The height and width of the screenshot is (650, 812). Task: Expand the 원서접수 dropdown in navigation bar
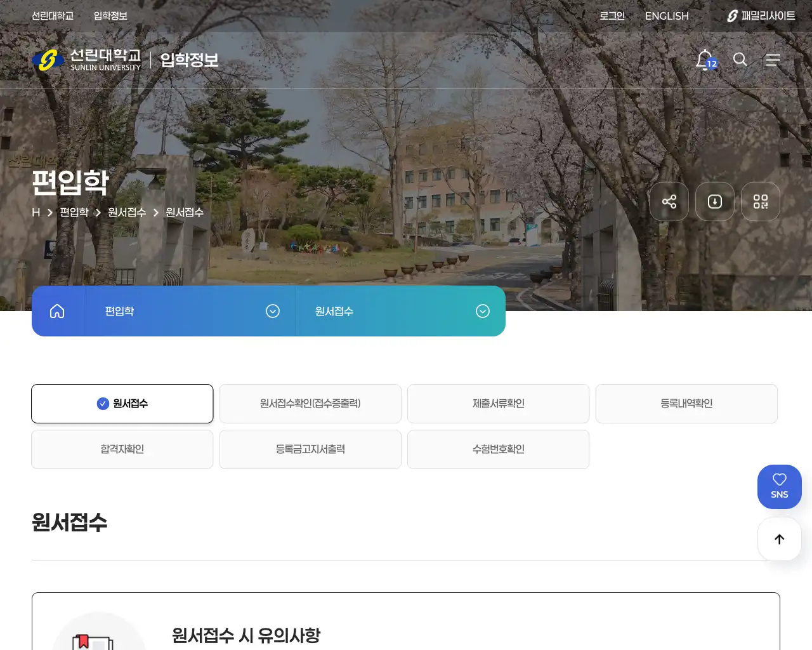(483, 311)
